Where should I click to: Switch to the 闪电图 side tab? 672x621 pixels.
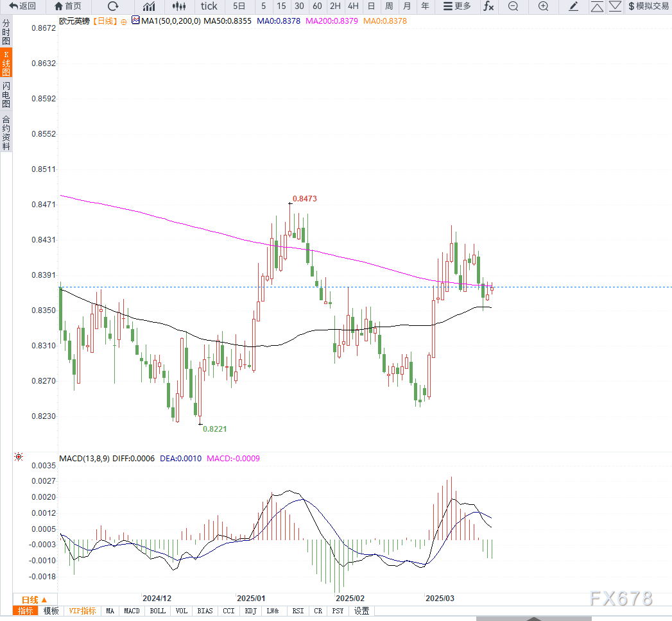[6, 95]
